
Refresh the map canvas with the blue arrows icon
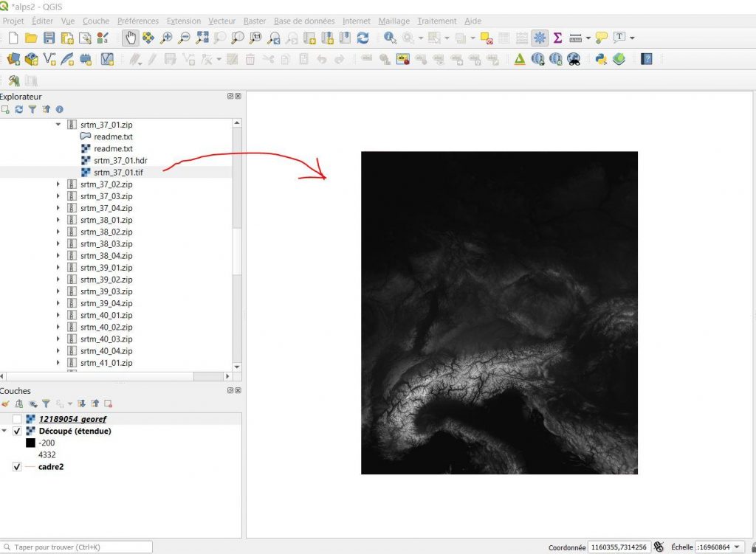[x=362, y=38]
